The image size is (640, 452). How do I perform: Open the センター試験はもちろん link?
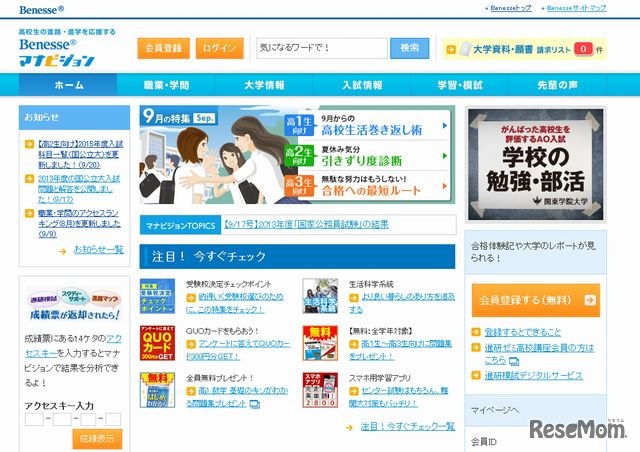pyautogui.click(x=399, y=397)
